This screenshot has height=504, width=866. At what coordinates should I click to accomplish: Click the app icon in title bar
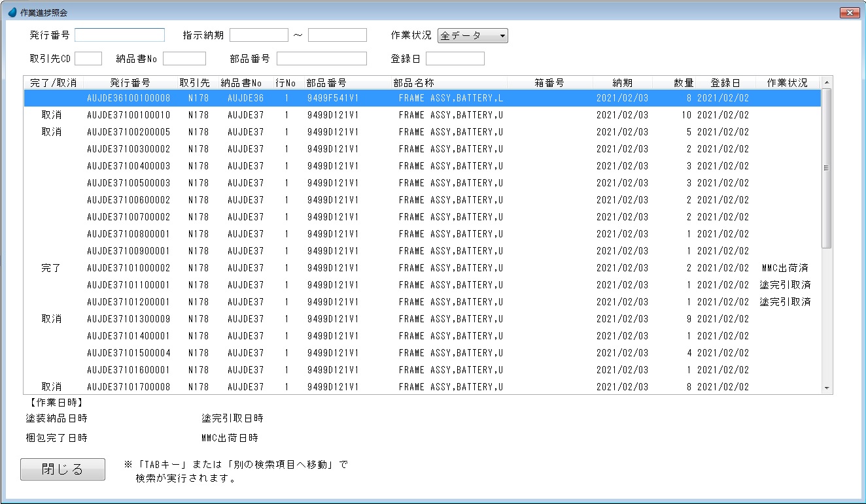coord(12,12)
